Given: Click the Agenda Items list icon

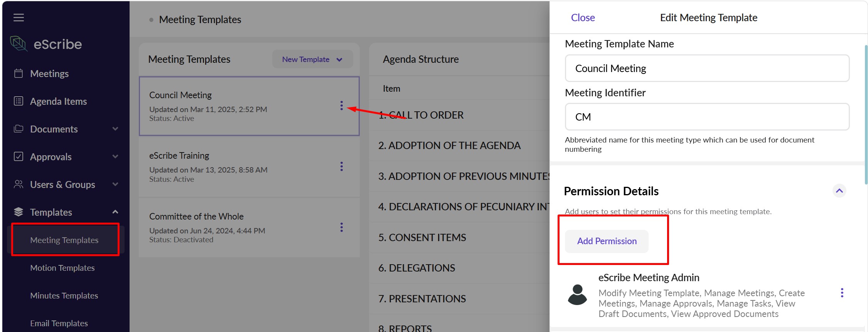Looking at the screenshot, I should click(19, 101).
